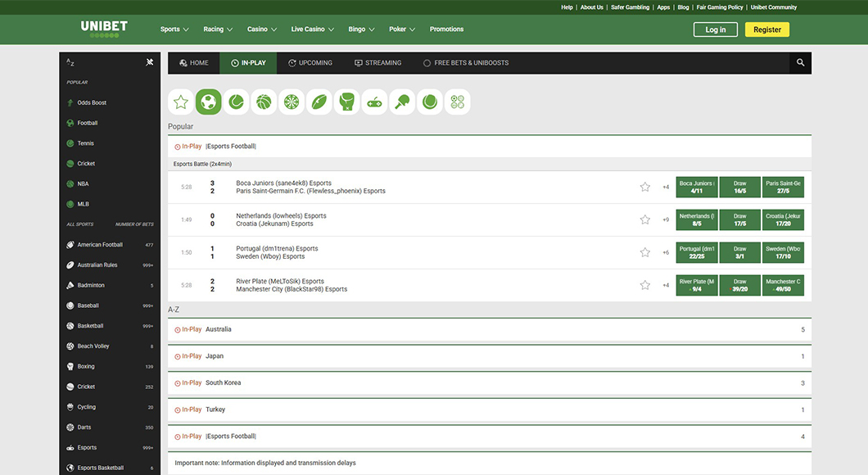
Task: Switch to the In-Play tab
Action: click(x=248, y=62)
